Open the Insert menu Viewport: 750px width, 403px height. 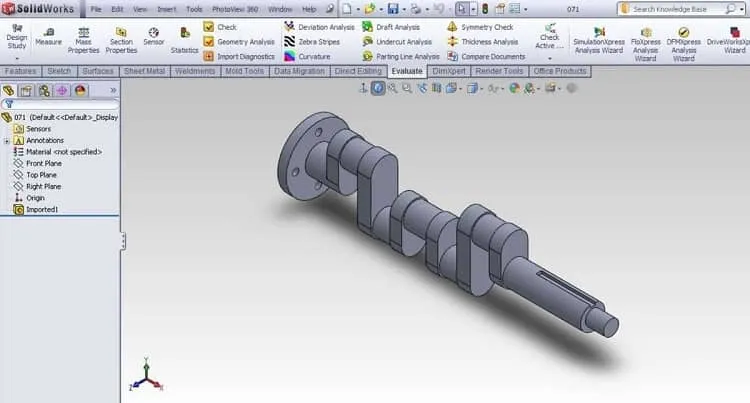[x=166, y=9]
